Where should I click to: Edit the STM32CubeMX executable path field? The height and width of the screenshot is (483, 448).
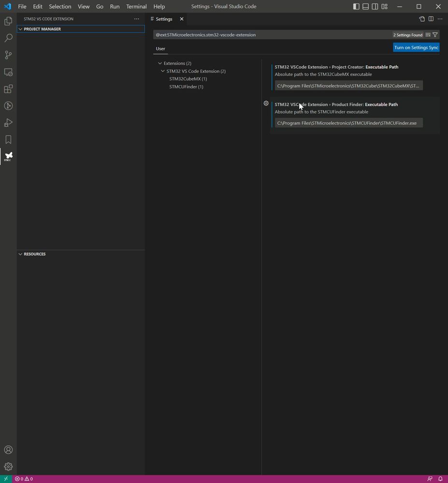click(349, 86)
